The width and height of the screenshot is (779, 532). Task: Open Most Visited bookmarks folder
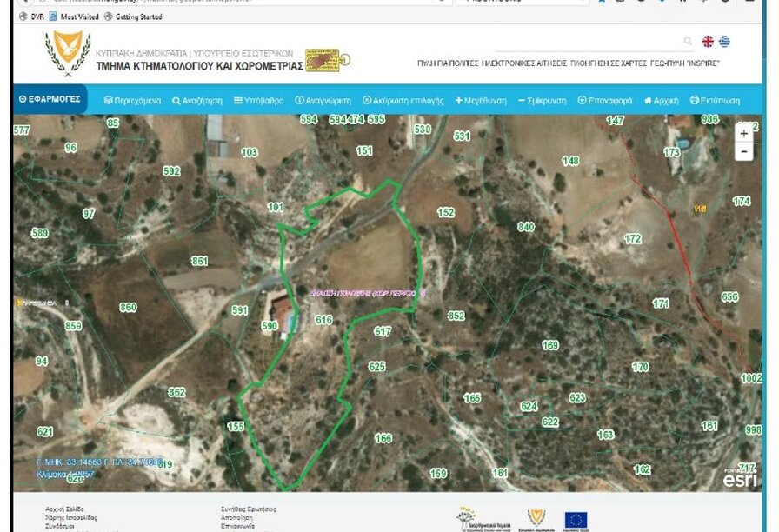pyautogui.click(x=74, y=17)
